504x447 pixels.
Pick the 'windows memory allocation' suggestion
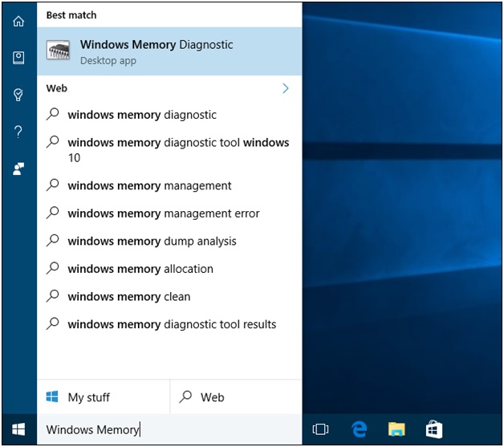click(x=169, y=269)
